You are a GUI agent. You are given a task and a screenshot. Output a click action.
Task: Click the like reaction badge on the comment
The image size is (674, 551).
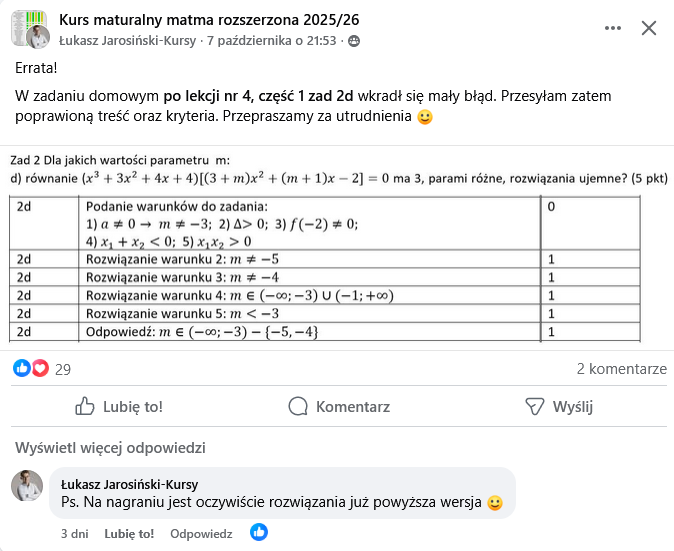(259, 533)
